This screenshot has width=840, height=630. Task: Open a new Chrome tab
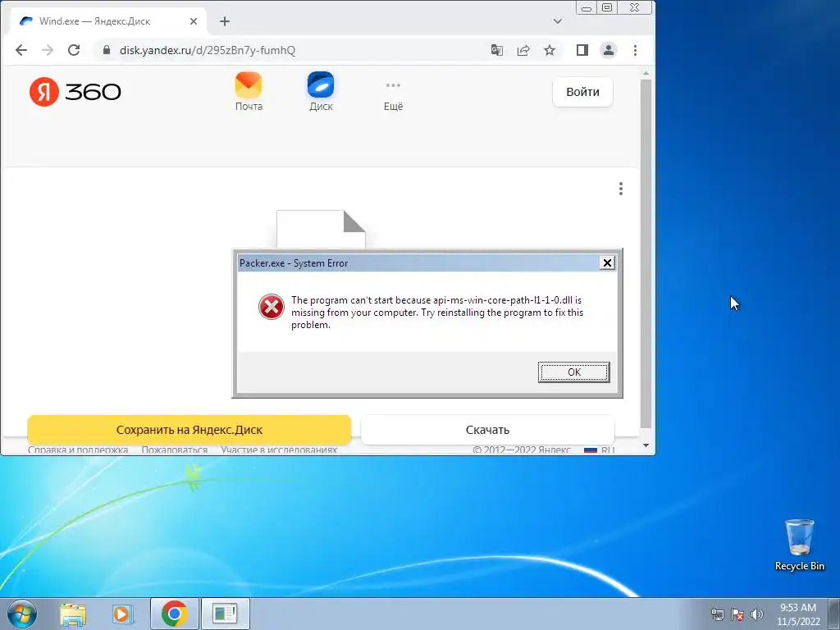pos(225,21)
